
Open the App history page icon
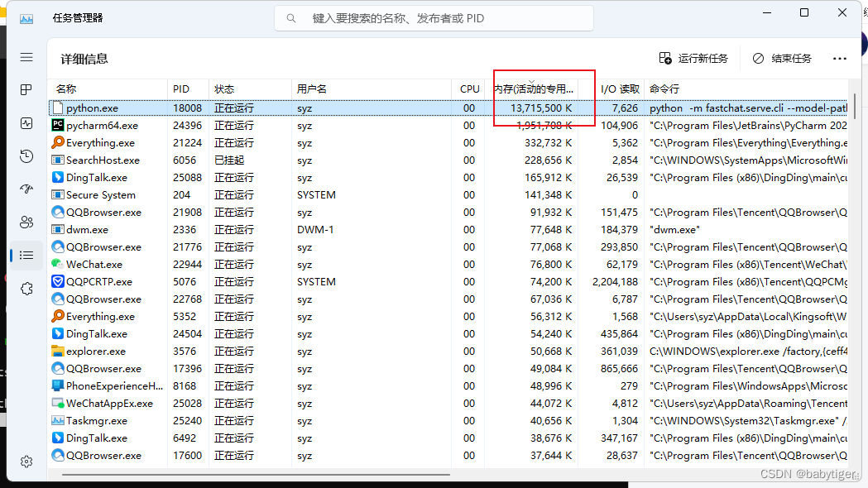click(x=26, y=156)
